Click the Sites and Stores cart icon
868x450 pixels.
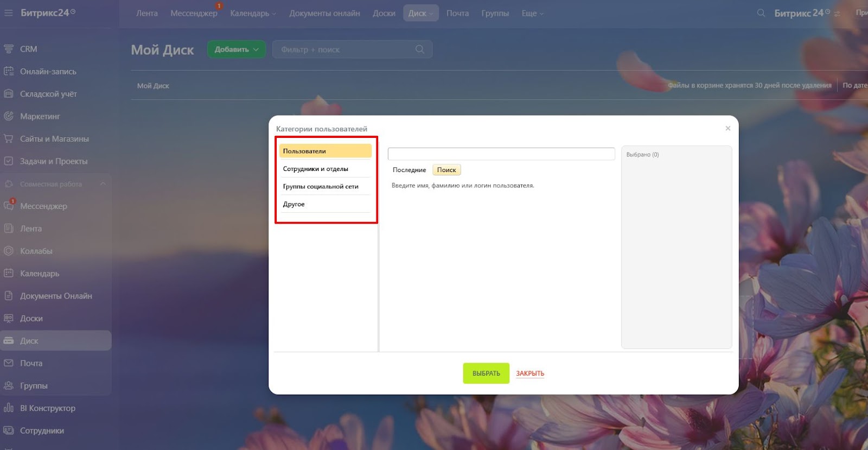tap(9, 139)
